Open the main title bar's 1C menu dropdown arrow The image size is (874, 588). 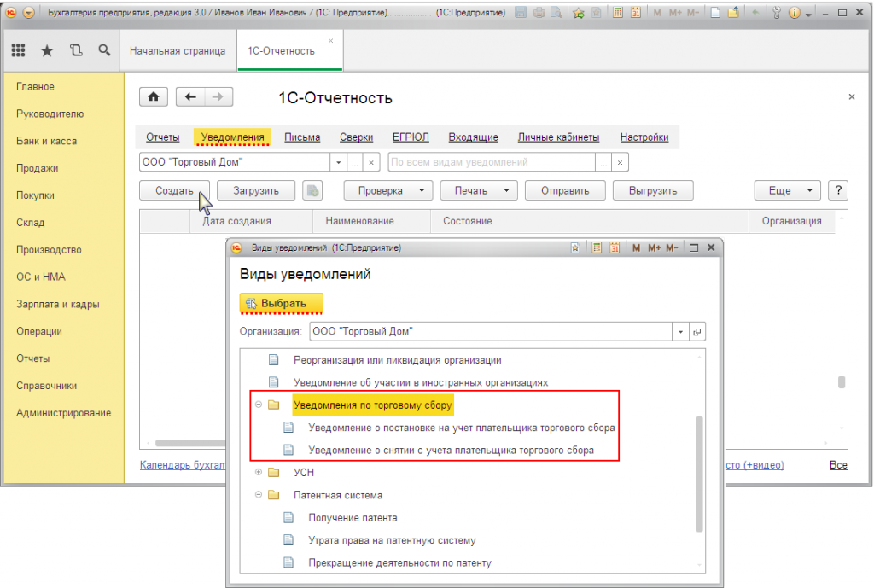[29, 12]
